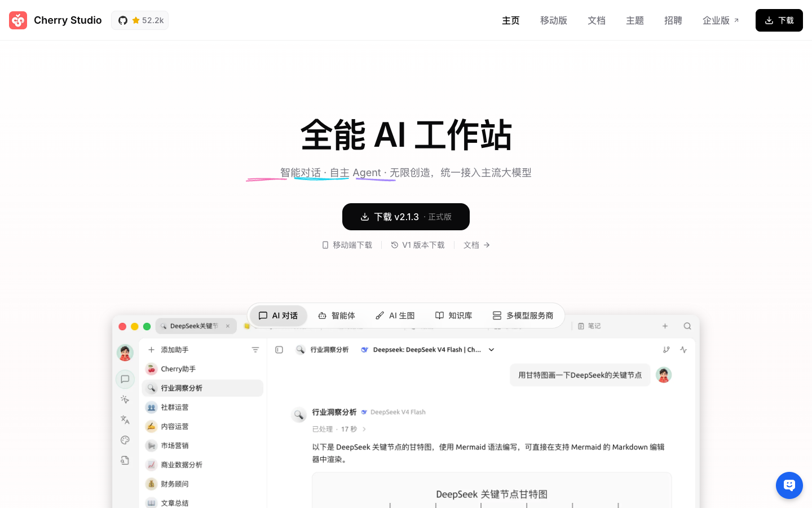Select the 商业数据分析 assistant
The image size is (812, 508).
(203, 465)
